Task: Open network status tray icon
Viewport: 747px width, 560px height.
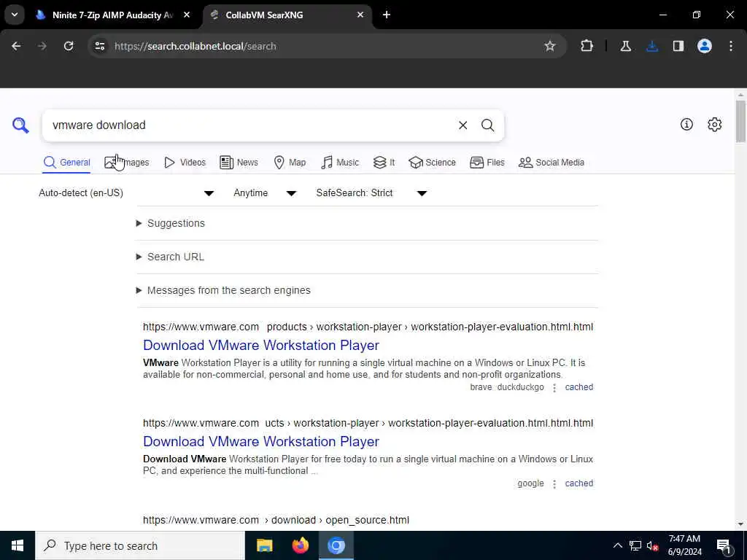Action: (635, 545)
